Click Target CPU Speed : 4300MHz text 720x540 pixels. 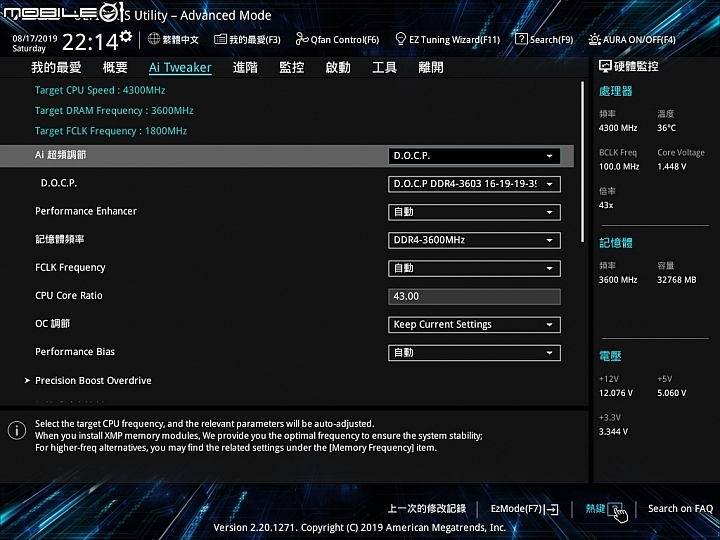click(x=100, y=90)
